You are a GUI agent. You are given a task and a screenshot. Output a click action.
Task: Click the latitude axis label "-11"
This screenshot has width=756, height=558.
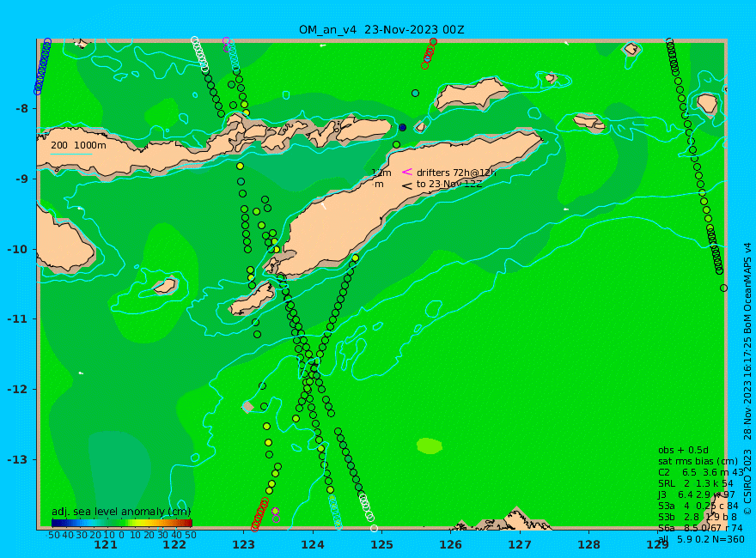pos(18,319)
